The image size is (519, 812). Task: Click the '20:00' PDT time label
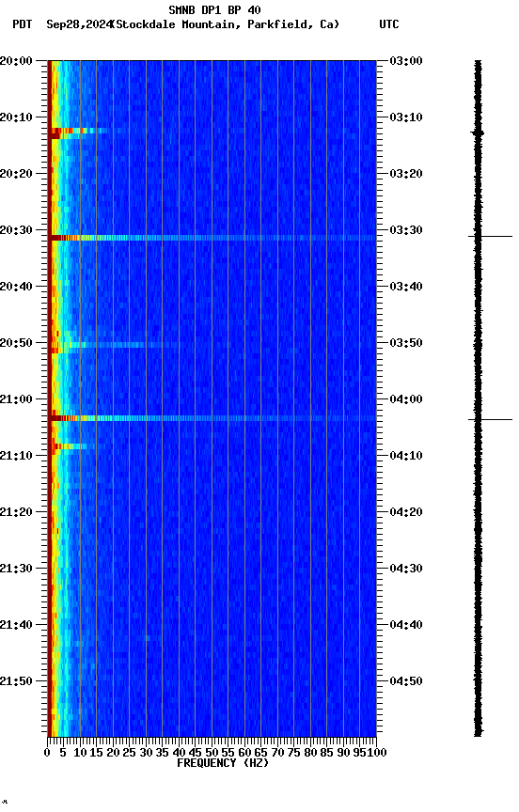[16, 61]
